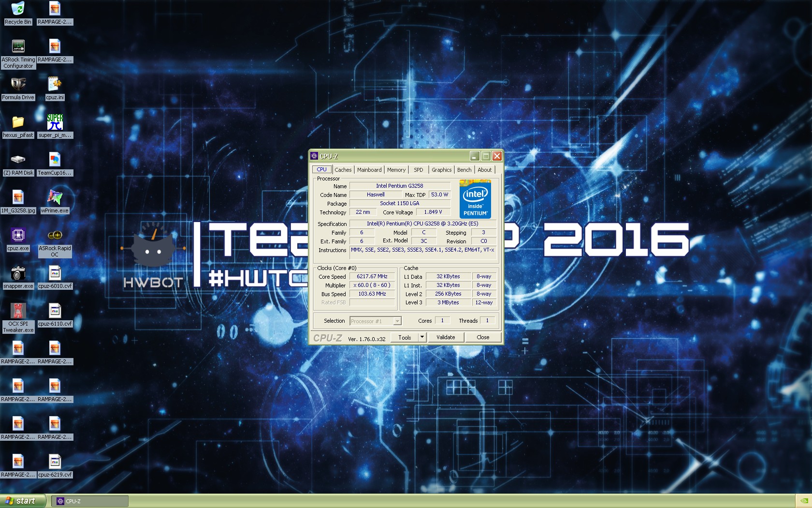The image size is (812, 508).
Task: Select the ASRock Rapid OC shortcut
Action: click(55, 243)
